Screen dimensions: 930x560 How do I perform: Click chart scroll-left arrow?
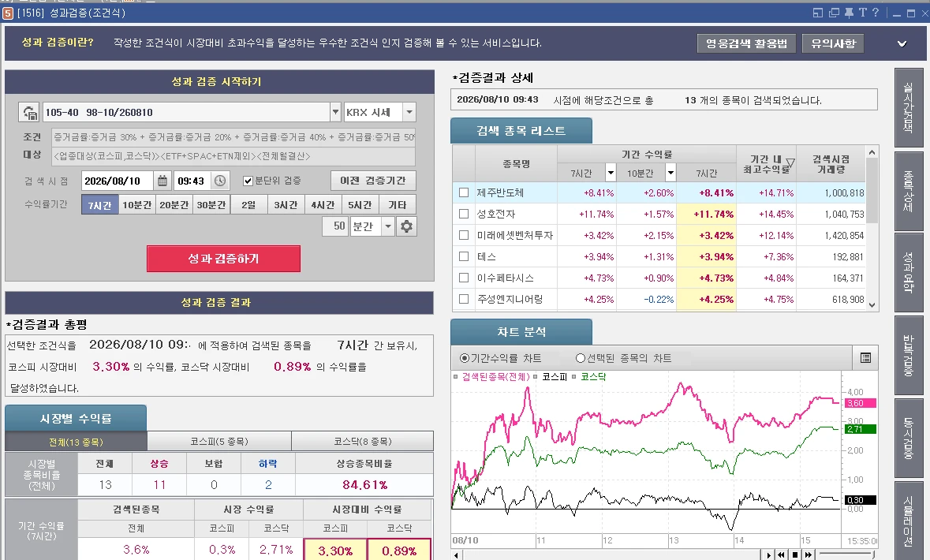[x=456, y=556]
